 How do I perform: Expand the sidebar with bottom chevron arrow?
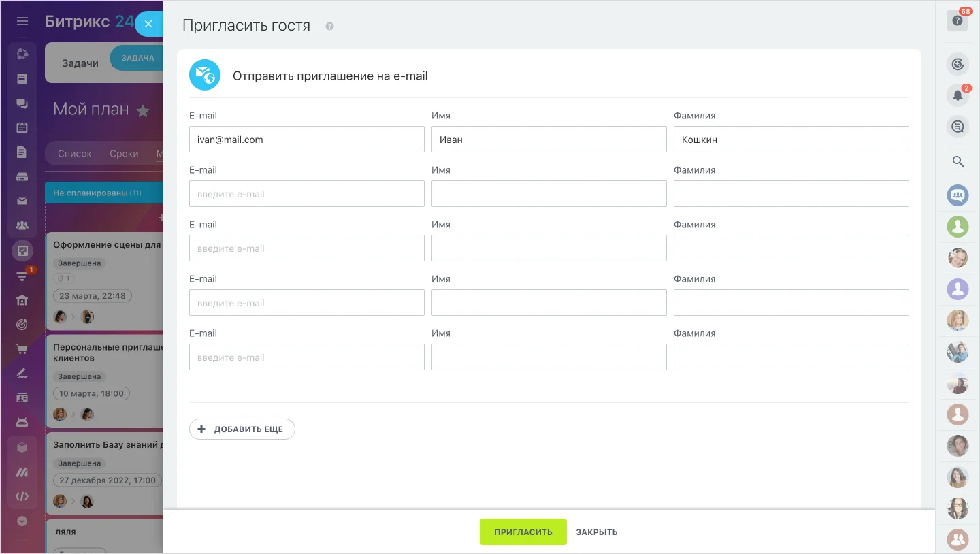[22, 521]
